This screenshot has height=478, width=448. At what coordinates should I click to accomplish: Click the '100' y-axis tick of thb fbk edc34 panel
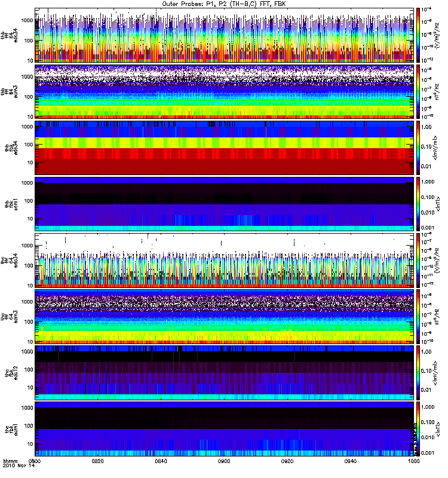tap(29, 145)
